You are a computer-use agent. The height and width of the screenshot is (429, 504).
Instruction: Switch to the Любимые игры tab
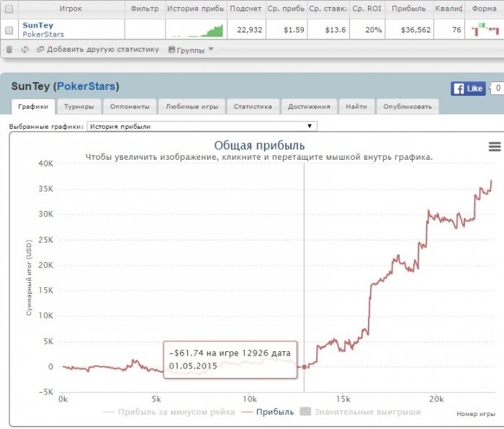192,107
